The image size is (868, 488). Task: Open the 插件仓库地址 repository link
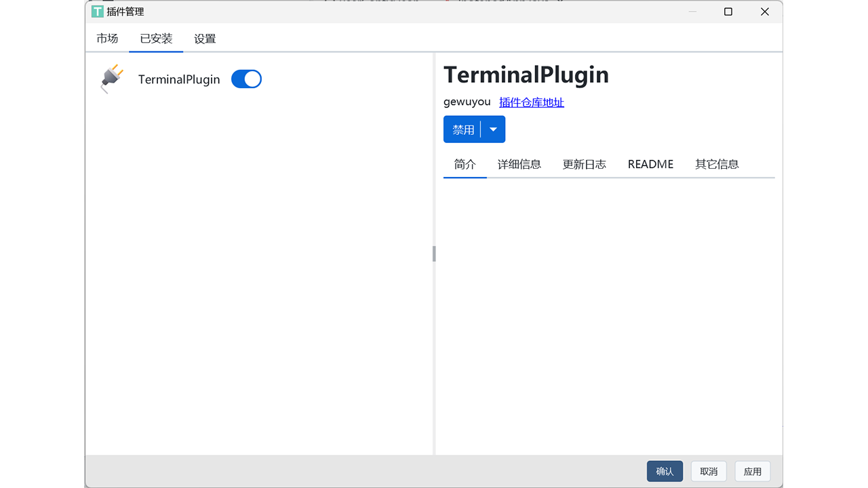[x=532, y=102]
